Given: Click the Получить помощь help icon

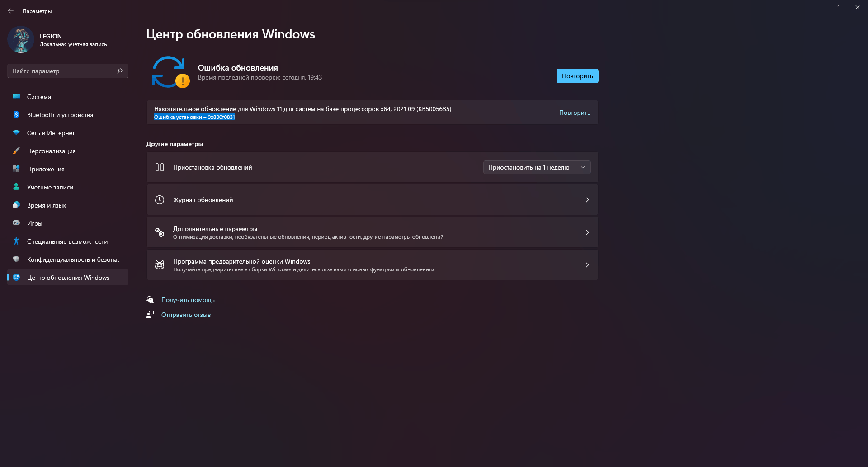Looking at the screenshot, I should pyautogui.click(x=150, y=300).
